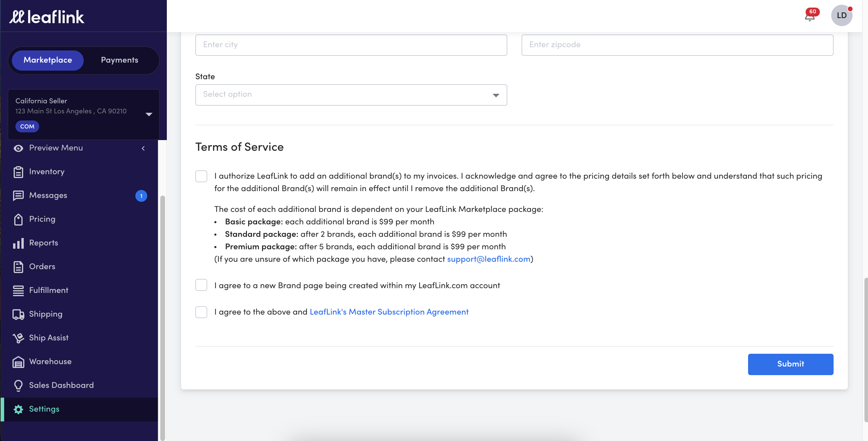The image size is (868, 441).
Task: Click the Preview Menu eye icon
Action: 18,148
